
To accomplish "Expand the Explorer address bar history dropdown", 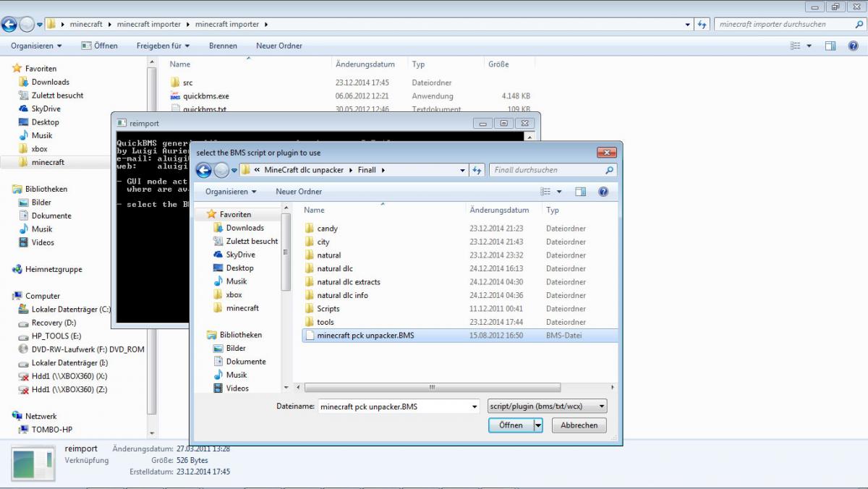I will click(x=687, y=25).
